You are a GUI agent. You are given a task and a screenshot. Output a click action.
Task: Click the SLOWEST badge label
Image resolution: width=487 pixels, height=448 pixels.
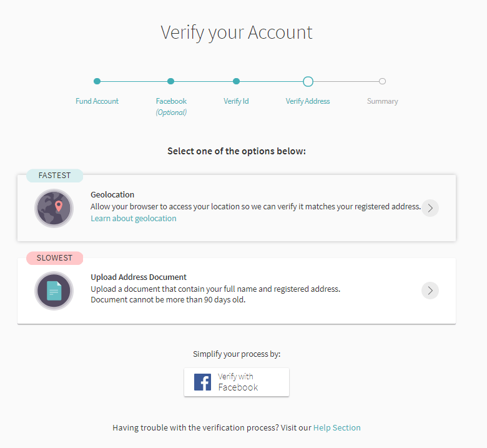[54, 258]
